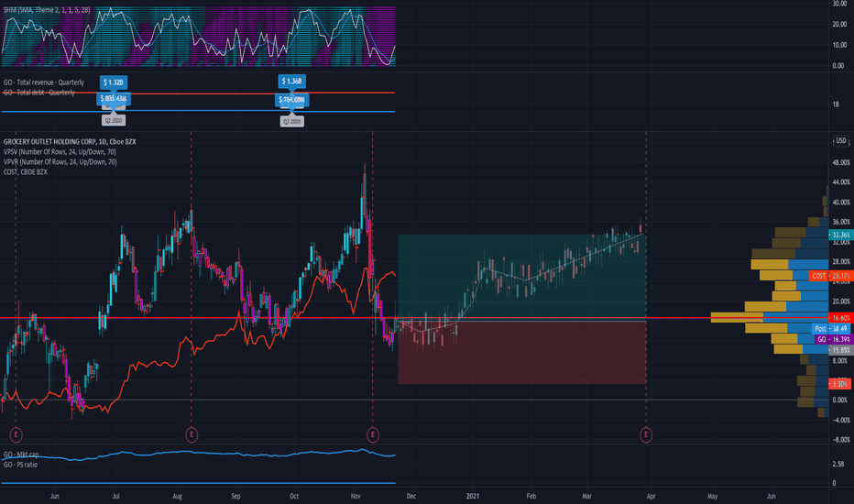Click the upcoming earnings E marker near Apr
Viewport: 854px width, 504px height.
point(646,434)
